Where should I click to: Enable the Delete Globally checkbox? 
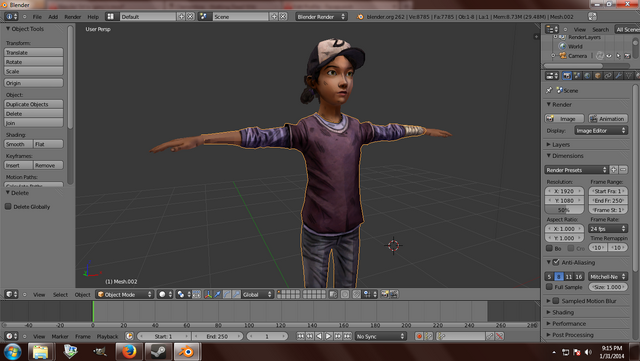[8, 206]
